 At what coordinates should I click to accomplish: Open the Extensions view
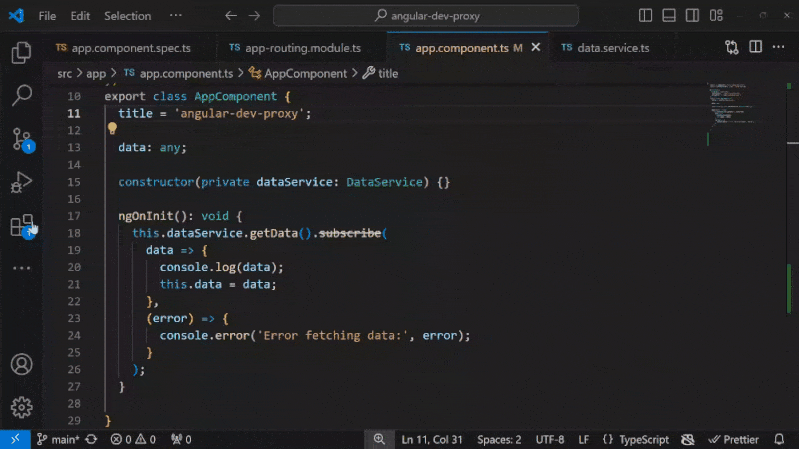click(21, 226)
